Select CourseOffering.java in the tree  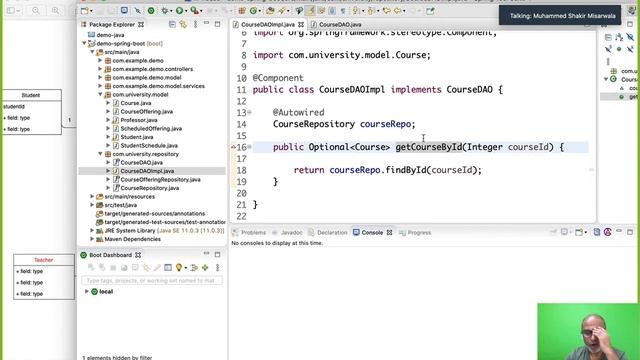147,111
